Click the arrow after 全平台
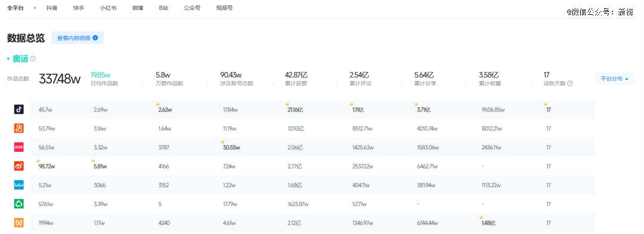Image resolution: width=644 pixels, height=234 pixels. (x=35, y=8)
